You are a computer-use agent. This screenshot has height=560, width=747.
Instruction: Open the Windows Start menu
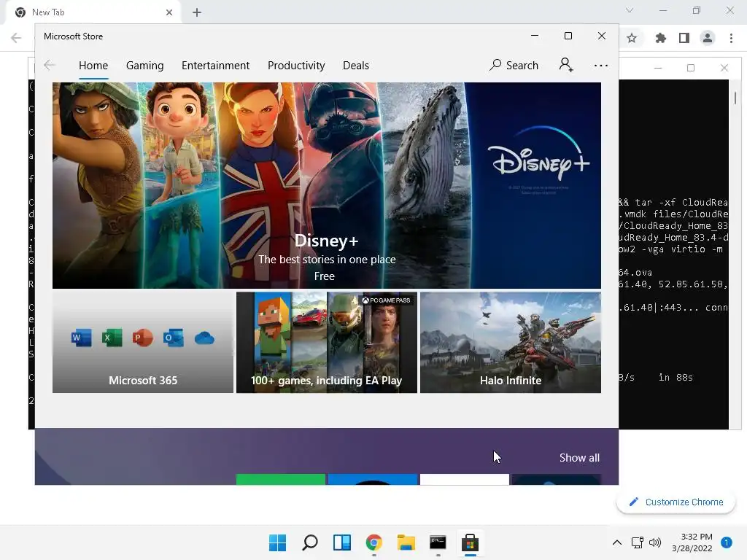(x=278, y=542)
